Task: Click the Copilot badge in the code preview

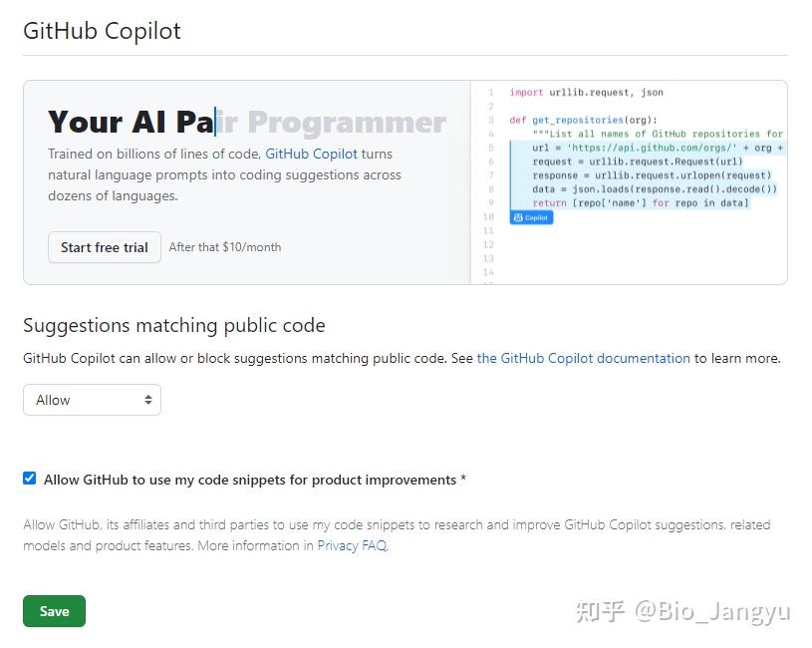Action: (x=531, y=216)
